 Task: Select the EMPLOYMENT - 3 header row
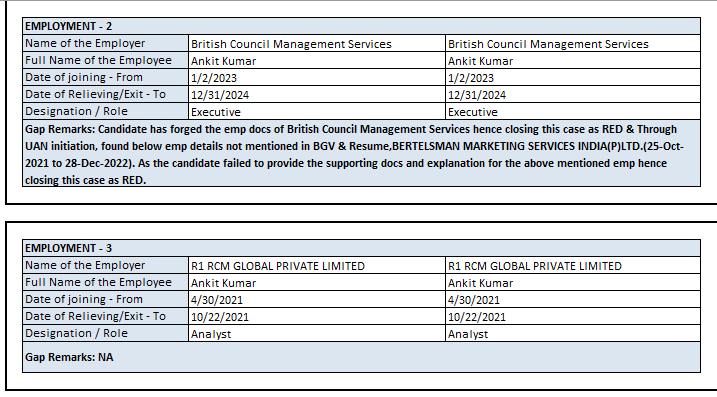(x=361, y=248)
